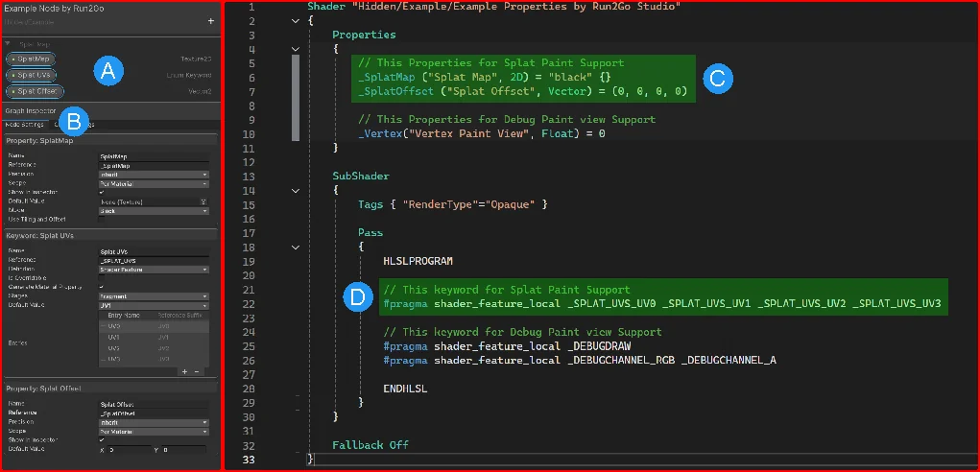Open keyword Default Value dropdown UV1
Viewport: 980px width, 472px height.
154,305
